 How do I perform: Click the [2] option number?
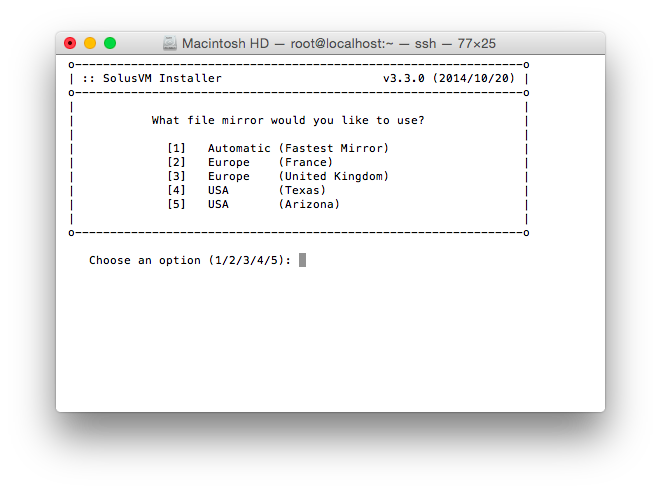tap(176, 162)
